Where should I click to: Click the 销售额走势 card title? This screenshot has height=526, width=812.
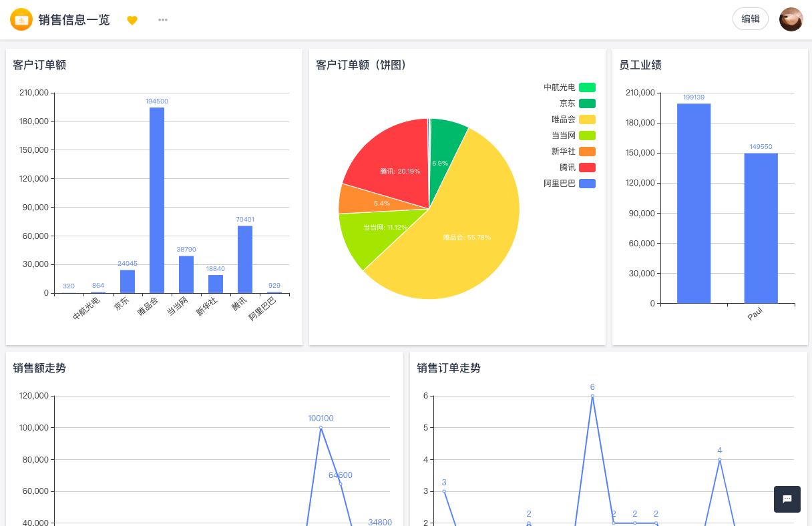pyautogui.click(x=39, y=368)
